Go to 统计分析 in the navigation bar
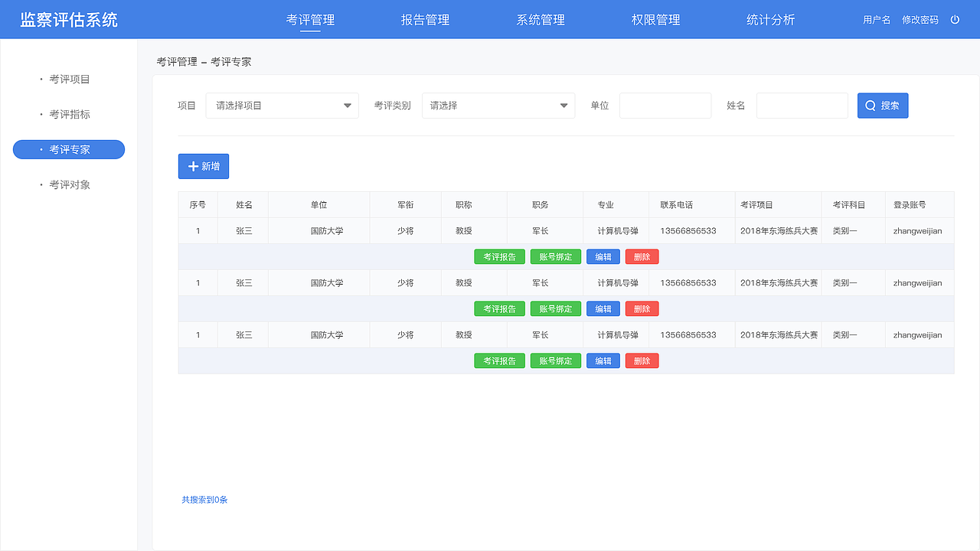The width and height of the screenshot is (980, 551). (x=771, y=19)
